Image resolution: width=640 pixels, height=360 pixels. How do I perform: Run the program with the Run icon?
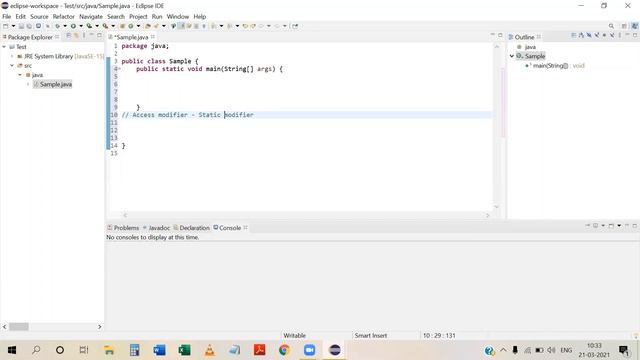pyautogui.click(x=73, y=26)
